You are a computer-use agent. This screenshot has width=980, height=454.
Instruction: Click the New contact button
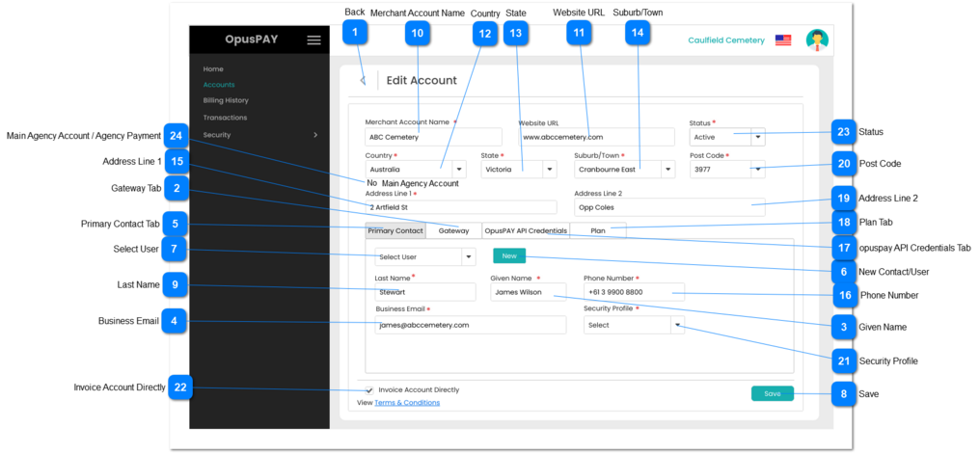tap(508, 255)
